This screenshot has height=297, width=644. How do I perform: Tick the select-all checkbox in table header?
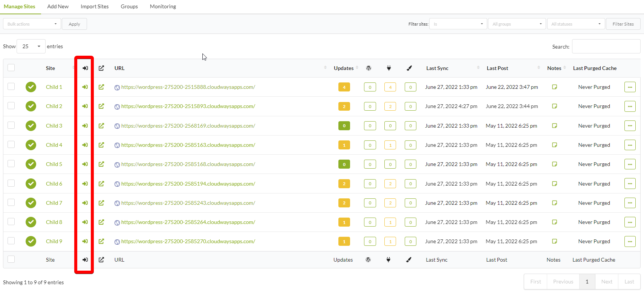pos(11,67)
